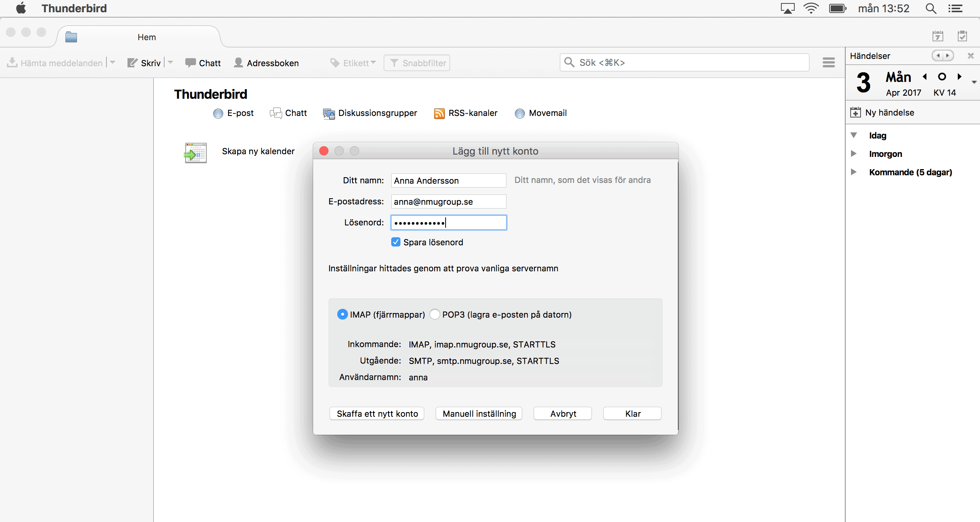Open Spotlight search in menu bar
The width and height of the screenshot is (980, 522).
pos(931,8)
